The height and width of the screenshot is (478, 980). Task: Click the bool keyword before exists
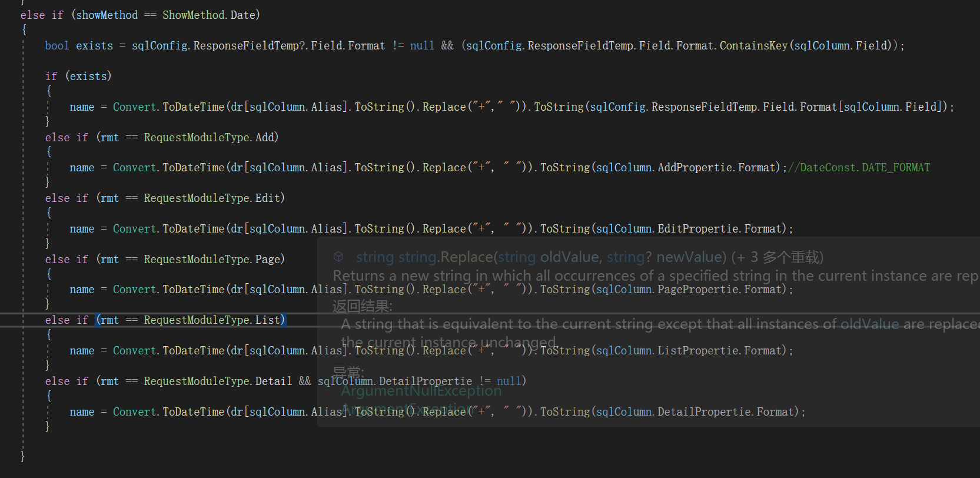(x=57, y=45)
